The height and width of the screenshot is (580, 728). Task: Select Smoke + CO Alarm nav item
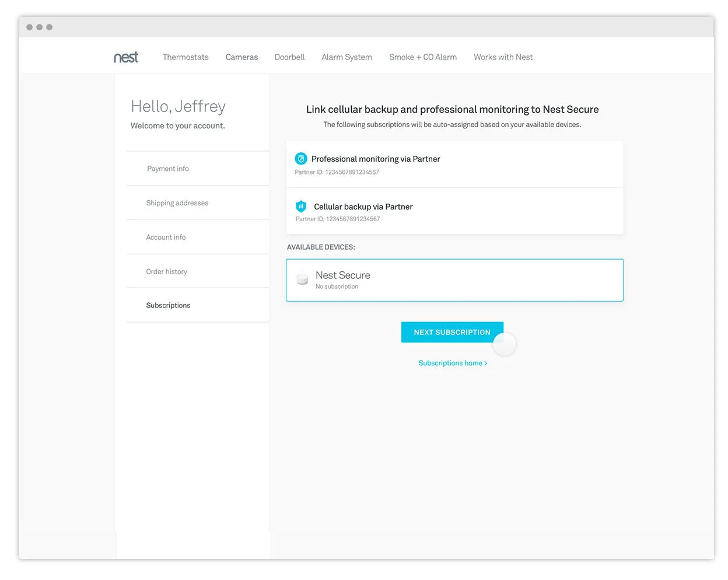point(423,57)
